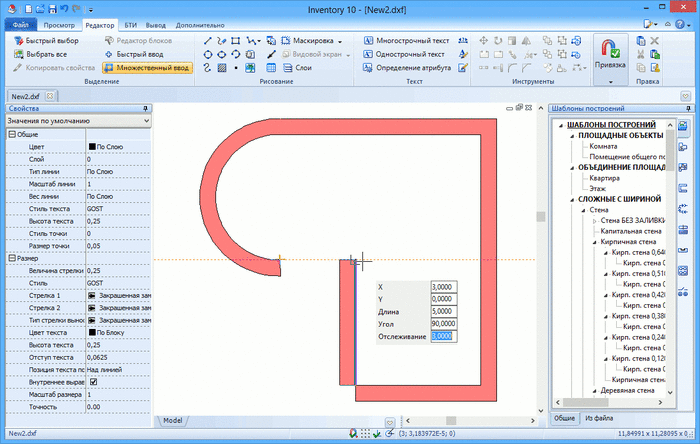Toggle the Внутреннее выравнивание checkbox

(x=94, y=381)
